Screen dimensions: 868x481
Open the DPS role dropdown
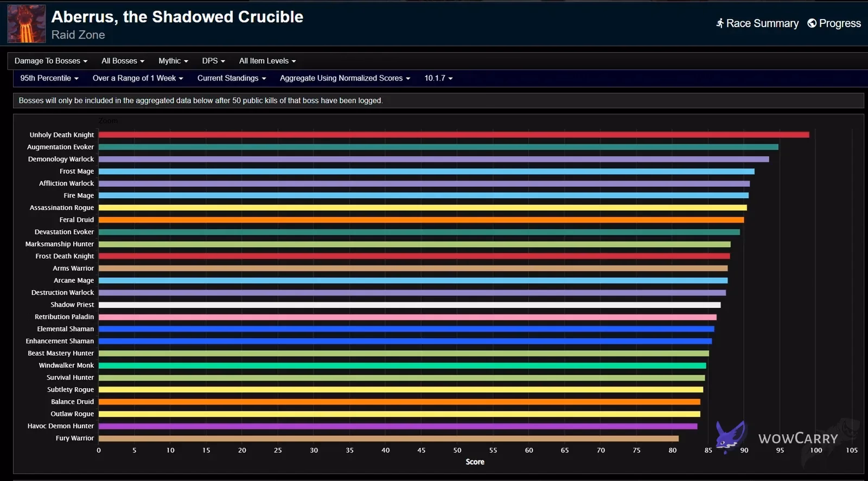tap(213, 61)
